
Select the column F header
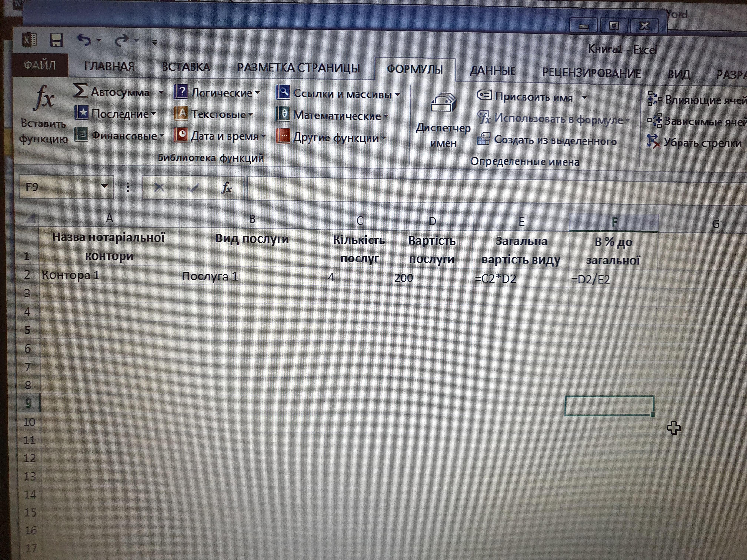coord(614,222)
